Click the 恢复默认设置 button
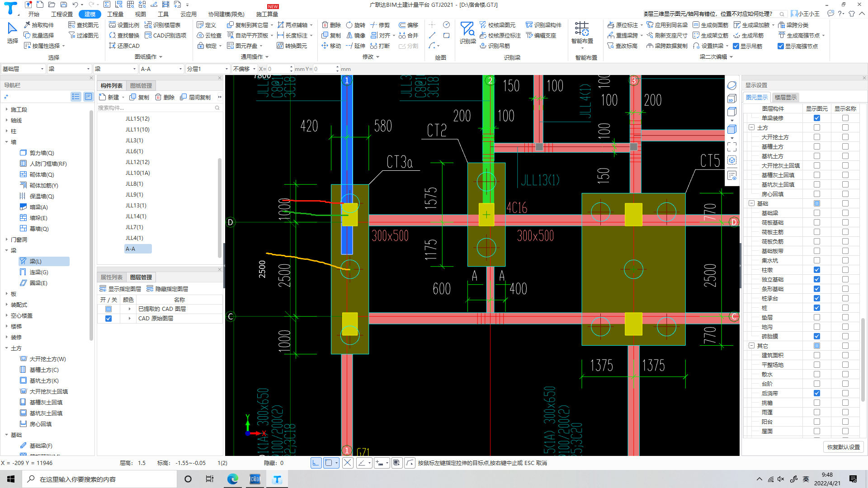 [844, 447]
